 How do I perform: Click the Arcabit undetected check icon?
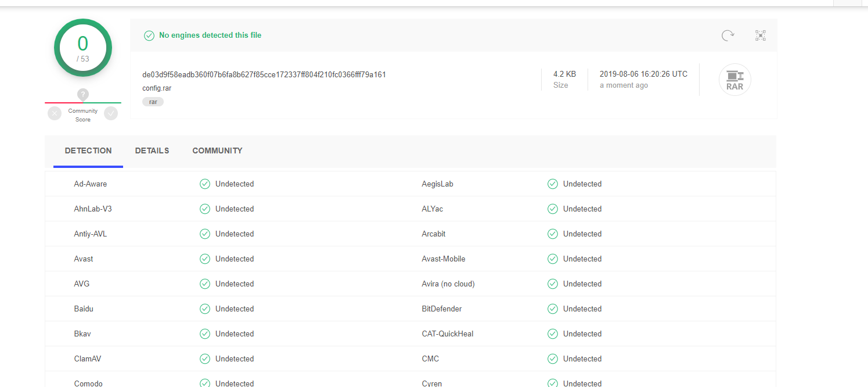[553, 234]
